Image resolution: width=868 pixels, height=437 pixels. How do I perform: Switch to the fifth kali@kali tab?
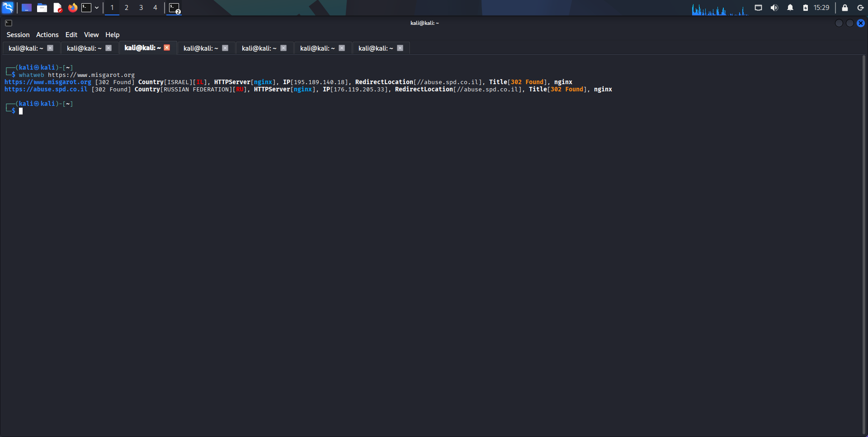click(259, 48)
